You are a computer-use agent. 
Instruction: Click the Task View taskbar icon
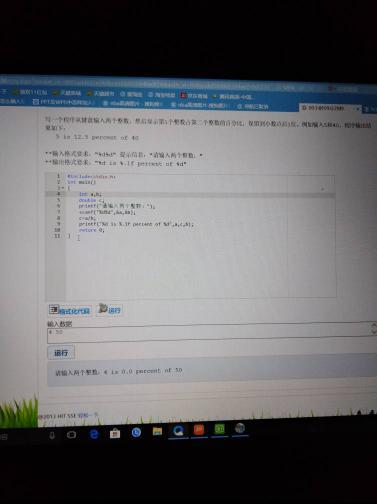pos(71,435)
